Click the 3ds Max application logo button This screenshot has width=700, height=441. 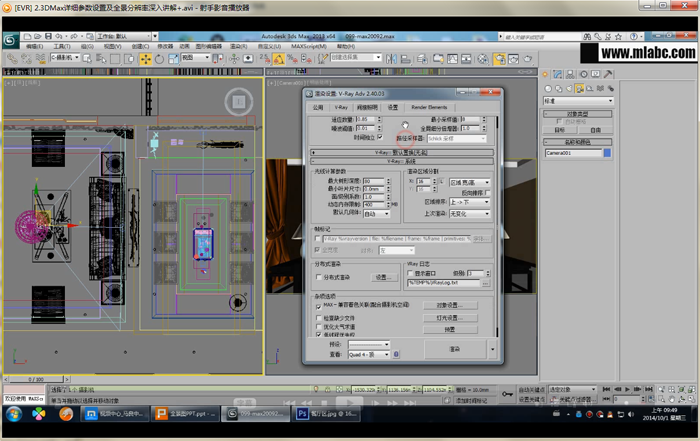tap(9, 39)
